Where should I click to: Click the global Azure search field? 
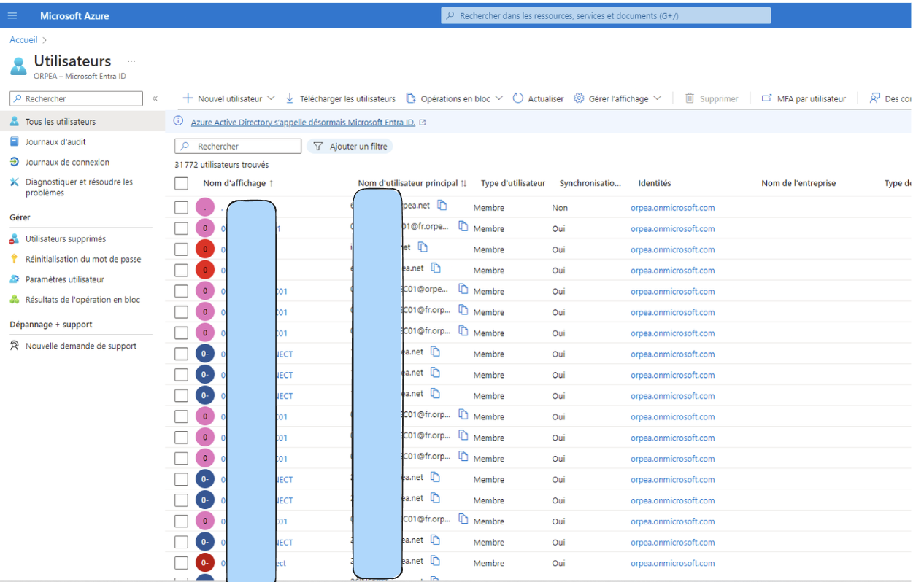click(606, 15)
